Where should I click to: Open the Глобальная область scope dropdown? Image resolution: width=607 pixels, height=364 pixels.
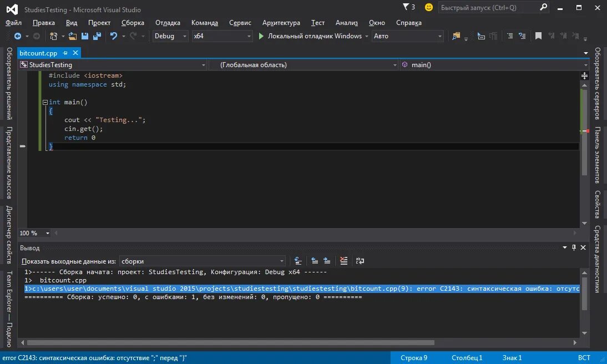coord(303,65)
